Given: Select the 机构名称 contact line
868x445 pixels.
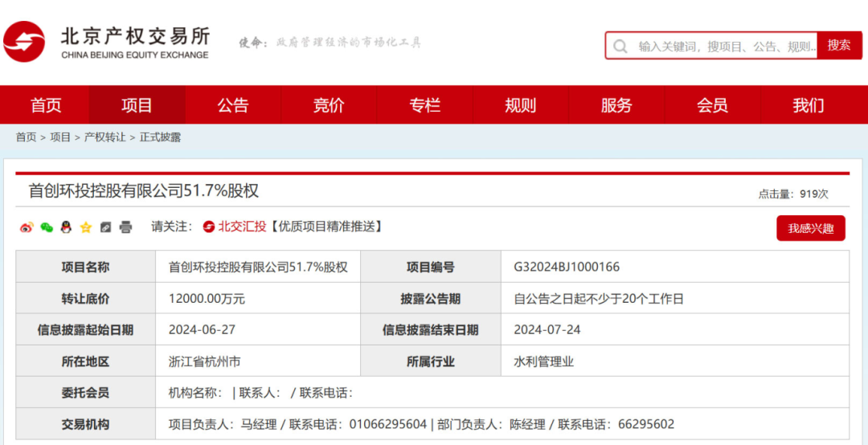Looking at the screenshot, I should coord(260,393).
